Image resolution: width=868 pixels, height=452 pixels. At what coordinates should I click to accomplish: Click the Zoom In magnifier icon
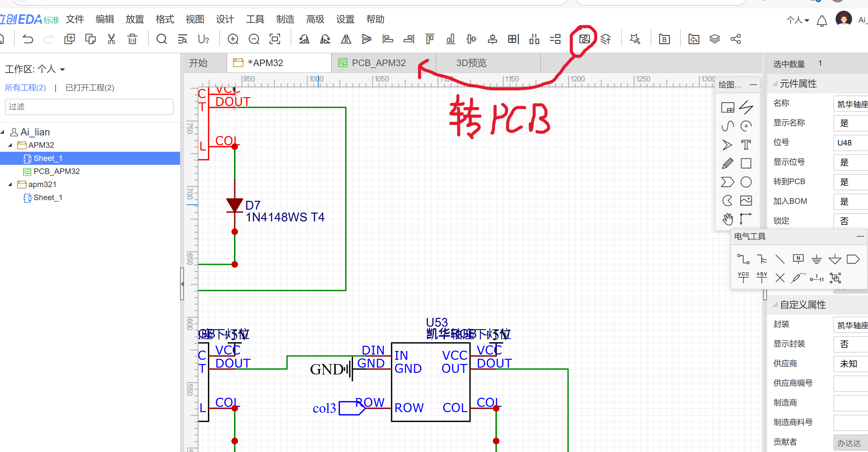(233, 39)
